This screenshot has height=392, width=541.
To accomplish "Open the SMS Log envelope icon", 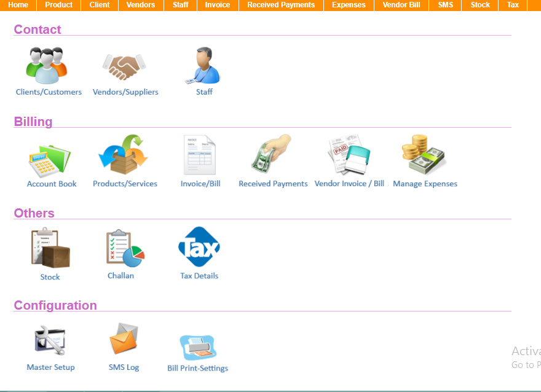I will (x=124, y=340).
